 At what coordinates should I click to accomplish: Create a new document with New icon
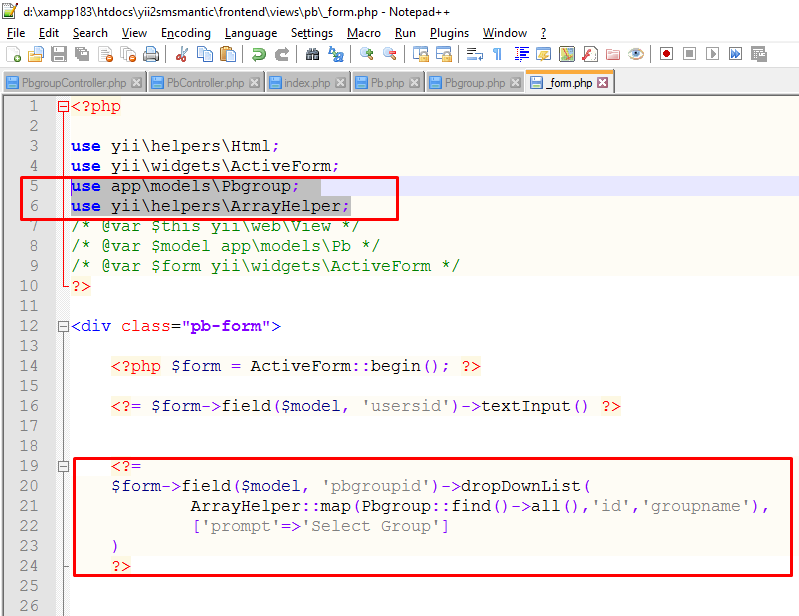13,54
